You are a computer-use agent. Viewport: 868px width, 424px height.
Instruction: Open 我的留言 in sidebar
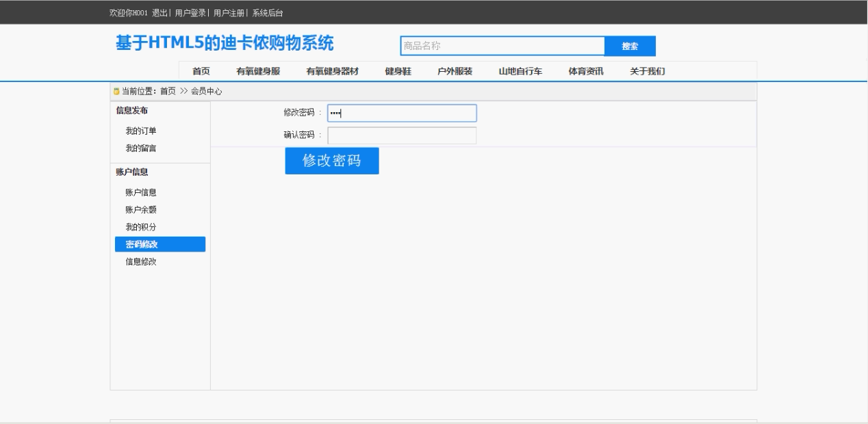tap(141, 148)
